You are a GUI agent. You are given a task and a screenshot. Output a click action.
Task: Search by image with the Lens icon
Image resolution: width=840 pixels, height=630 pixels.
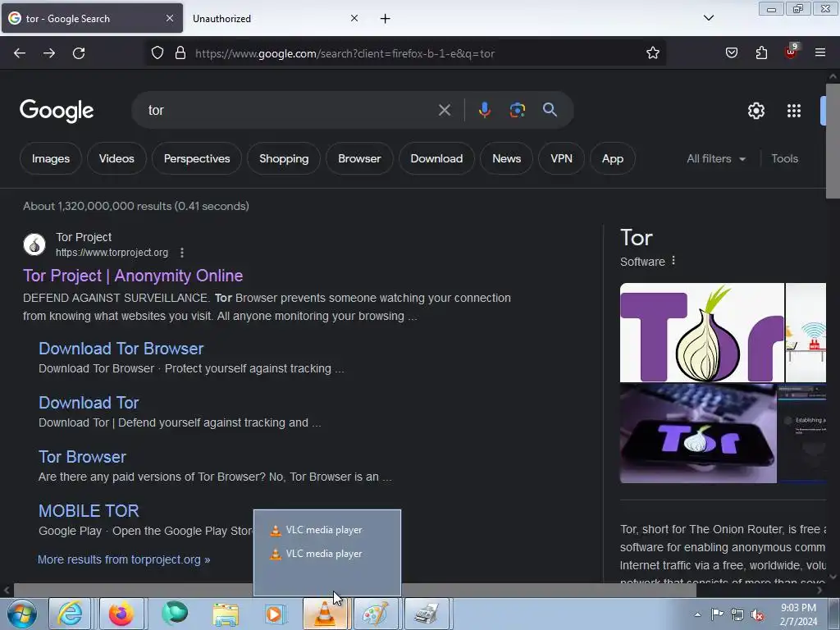coord(517,110)
